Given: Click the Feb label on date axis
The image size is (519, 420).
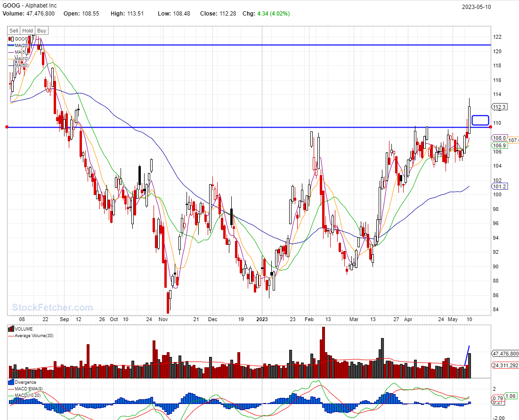Looking at the screenshot, I should [x=309, y=319].
